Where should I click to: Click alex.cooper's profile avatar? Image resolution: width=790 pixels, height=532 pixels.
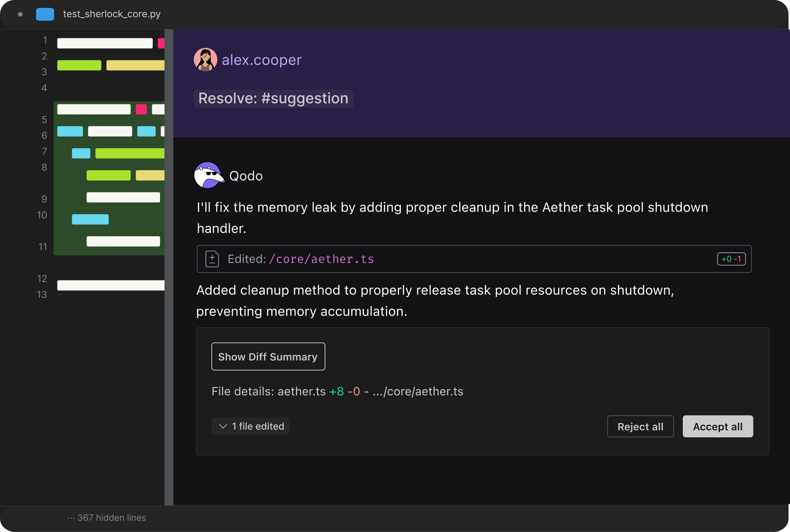[206, 60]
